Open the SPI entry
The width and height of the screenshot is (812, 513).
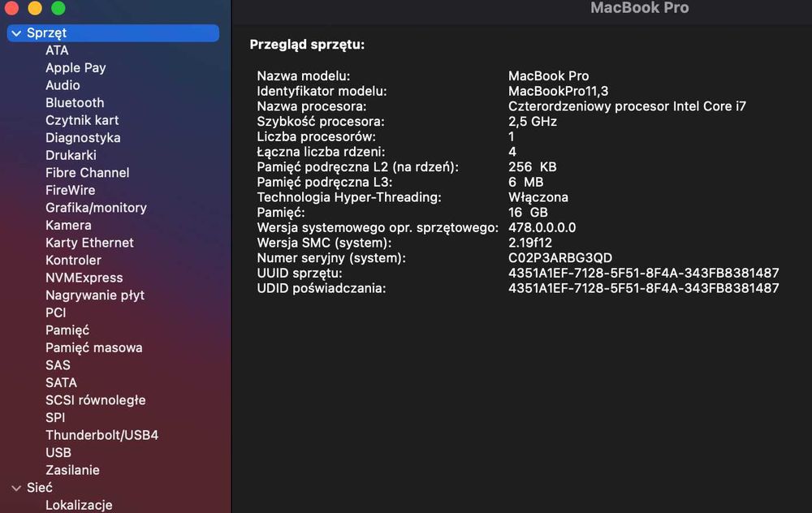click(55, 418)
